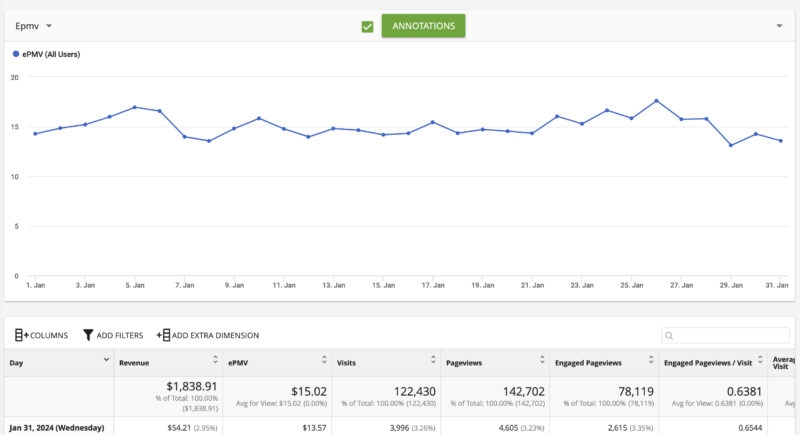The height and width of the screenshot is (435, 800).
Task: Sort table by Pageviews column arrows
Action: point(540,360)
